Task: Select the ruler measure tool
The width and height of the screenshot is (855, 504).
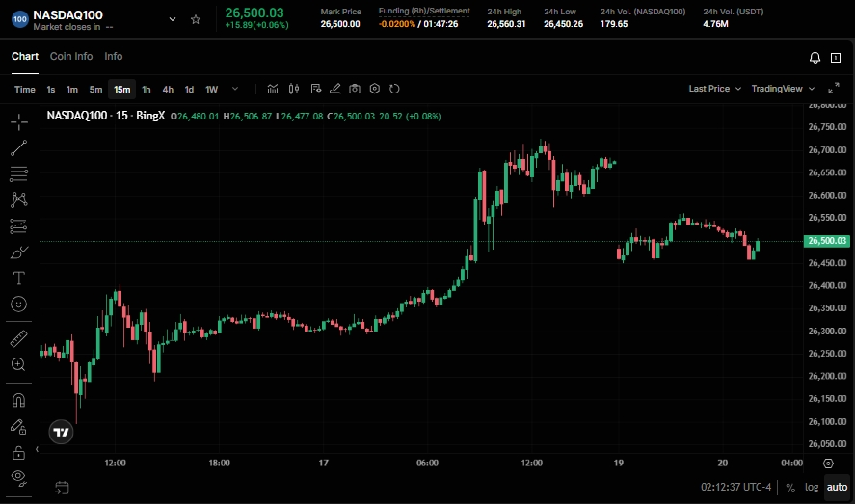Action: click(x=18, y=338)
